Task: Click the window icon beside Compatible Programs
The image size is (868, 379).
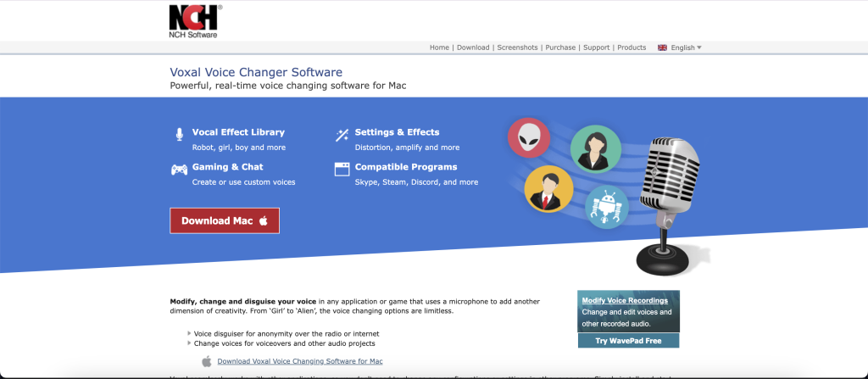Action: coord(342,169)
